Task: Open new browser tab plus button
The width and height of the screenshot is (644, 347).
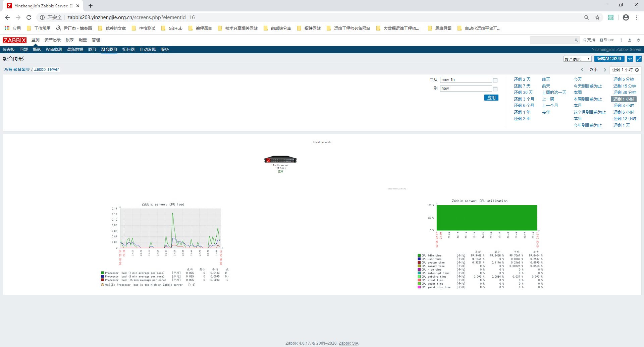Action: point(91,6)
